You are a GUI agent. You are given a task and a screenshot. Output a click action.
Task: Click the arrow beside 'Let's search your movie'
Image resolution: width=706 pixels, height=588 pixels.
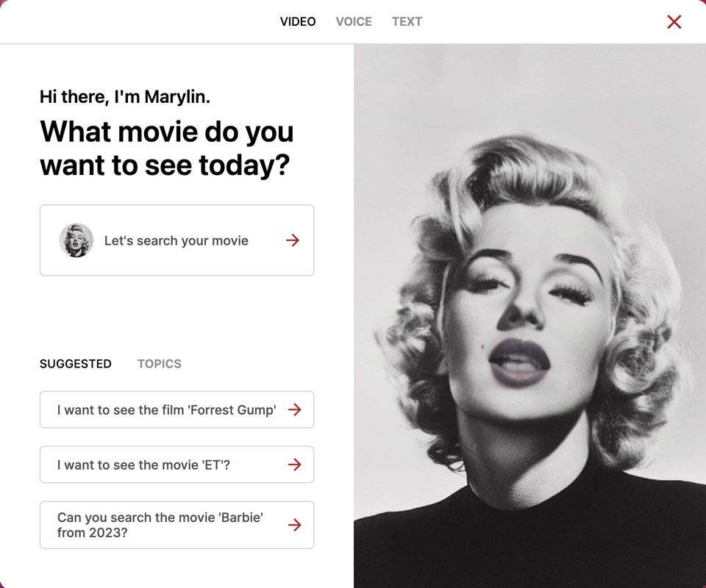[x=293, y=240]
